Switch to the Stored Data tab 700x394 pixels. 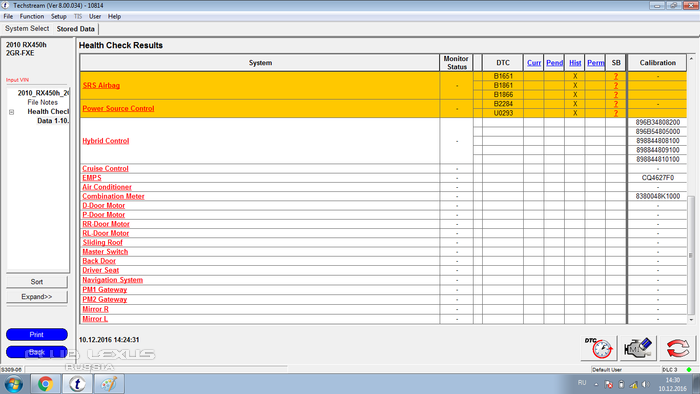[75, 29]
